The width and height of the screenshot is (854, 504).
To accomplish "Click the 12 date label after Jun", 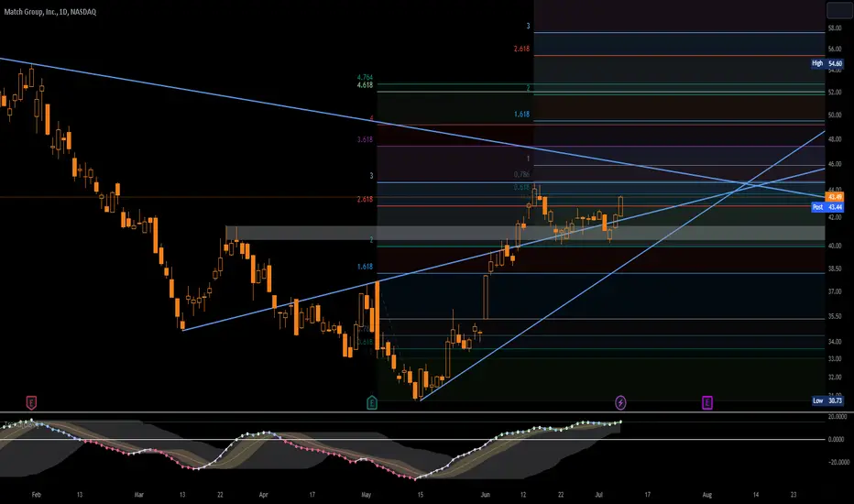I will (x=523, y=495).
